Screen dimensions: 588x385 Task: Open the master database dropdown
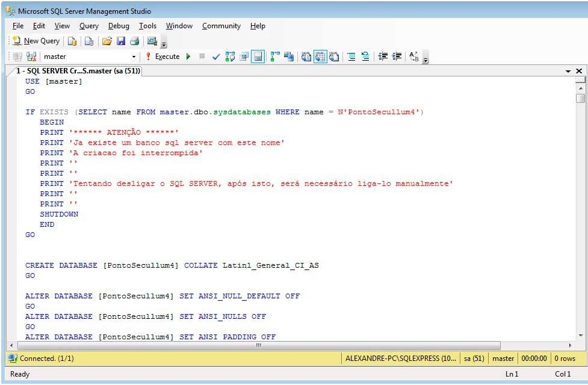134,57
